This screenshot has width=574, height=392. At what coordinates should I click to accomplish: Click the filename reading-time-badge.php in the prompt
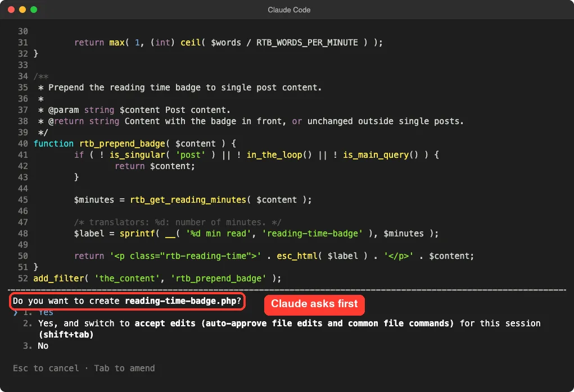180,301
